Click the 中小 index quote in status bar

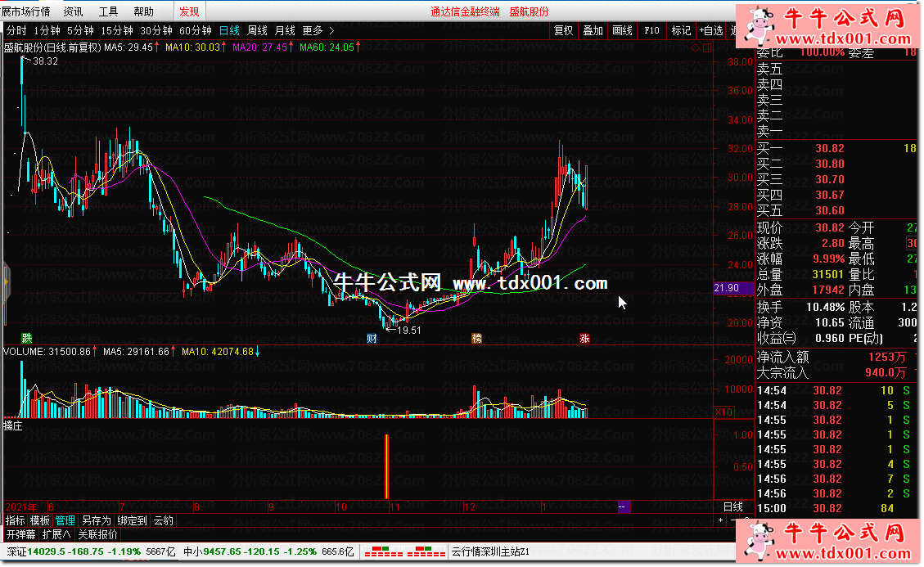268,551
